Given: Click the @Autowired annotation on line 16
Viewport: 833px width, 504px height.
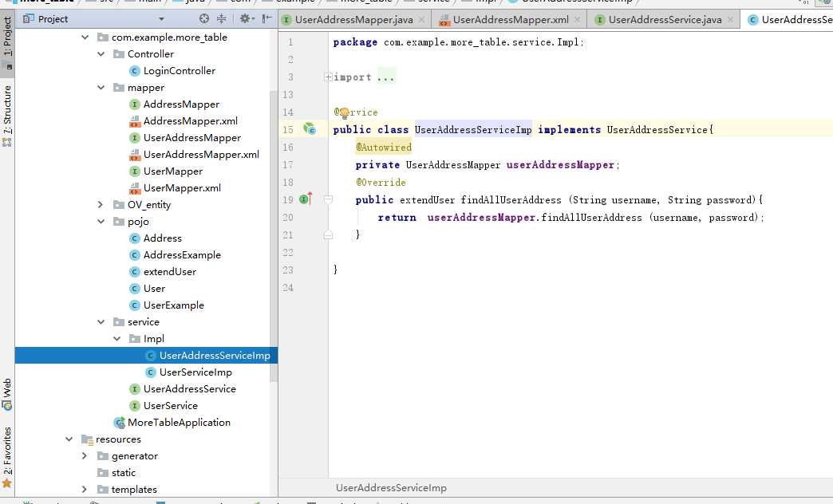Looking at the screenshot, I should pos(384,147).
